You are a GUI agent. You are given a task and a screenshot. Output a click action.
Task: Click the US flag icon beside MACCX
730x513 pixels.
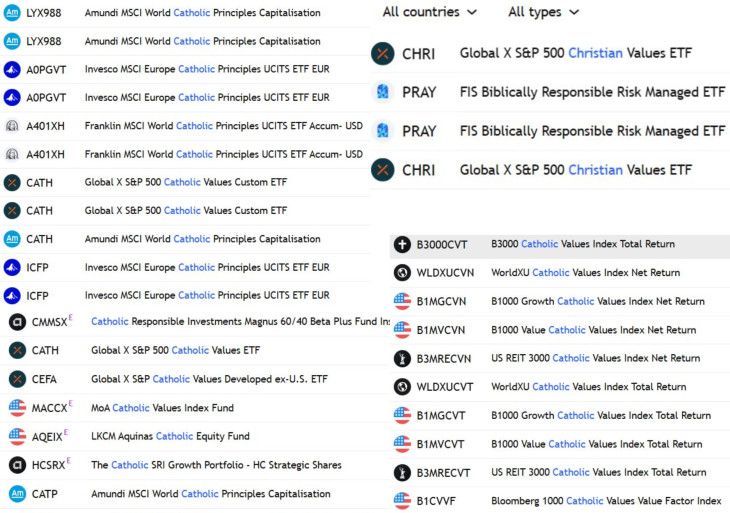(x=17, y=408)
